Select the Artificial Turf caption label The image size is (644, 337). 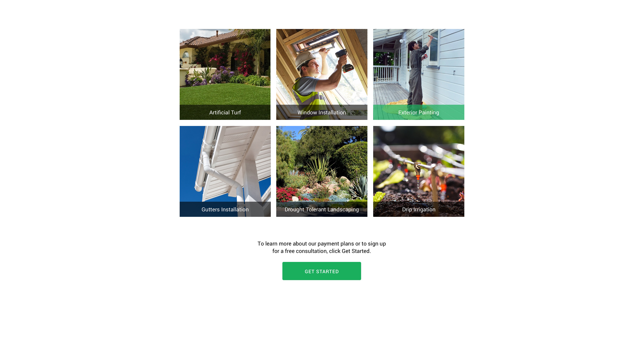[x=225, y=113]
